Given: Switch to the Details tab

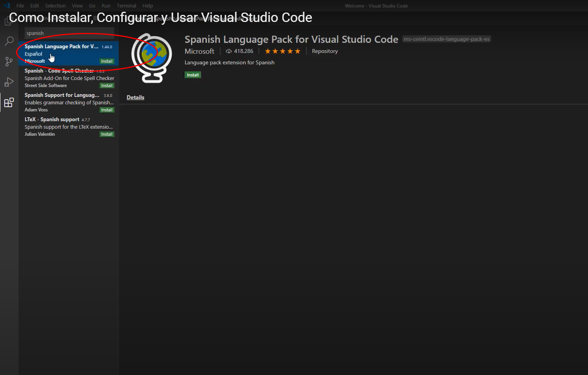Looking at the screenshot, I should pos(135,97).
